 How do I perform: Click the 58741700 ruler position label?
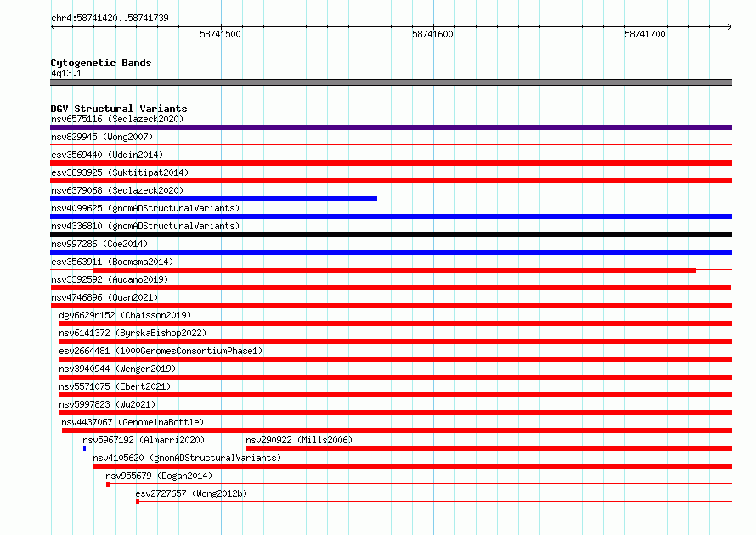pyautogui.click(x=645, y=34)
